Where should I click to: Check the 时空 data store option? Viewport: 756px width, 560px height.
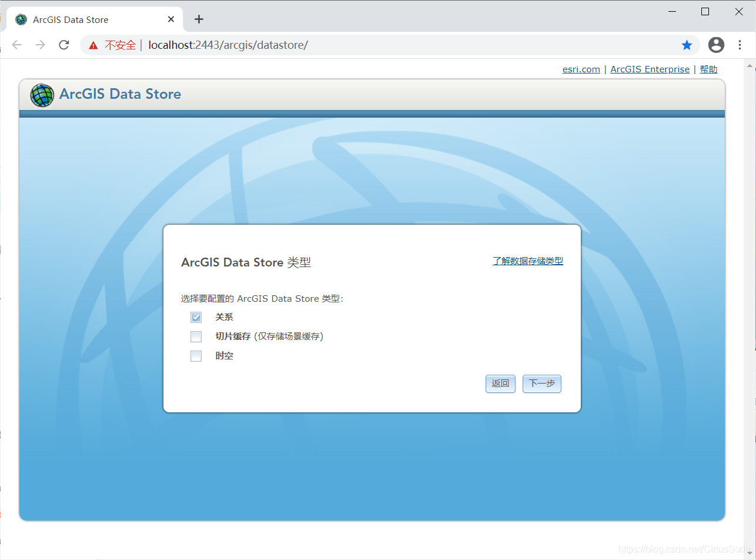point(196,356)
